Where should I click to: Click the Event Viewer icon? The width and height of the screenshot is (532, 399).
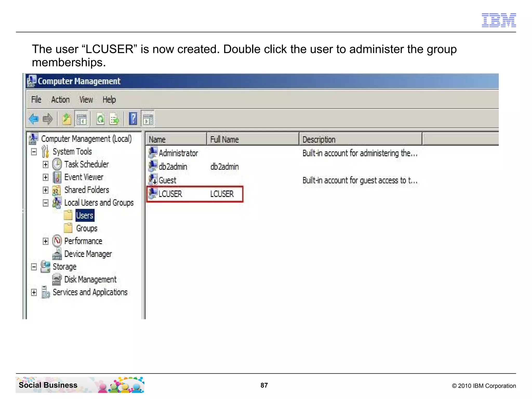click(x=57, y=177)
